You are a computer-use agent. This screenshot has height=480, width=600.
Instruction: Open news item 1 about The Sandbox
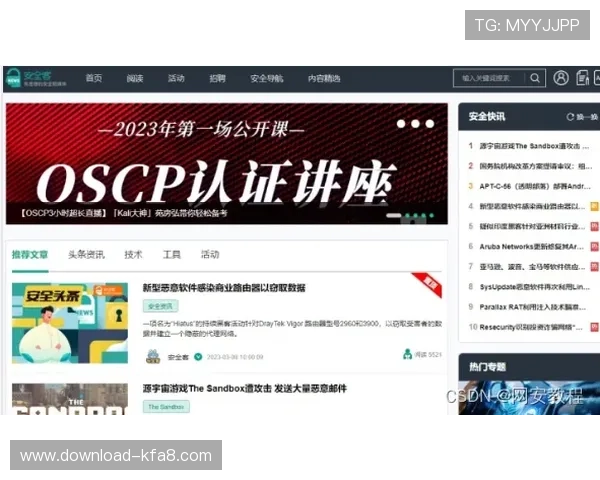[534, 146]
